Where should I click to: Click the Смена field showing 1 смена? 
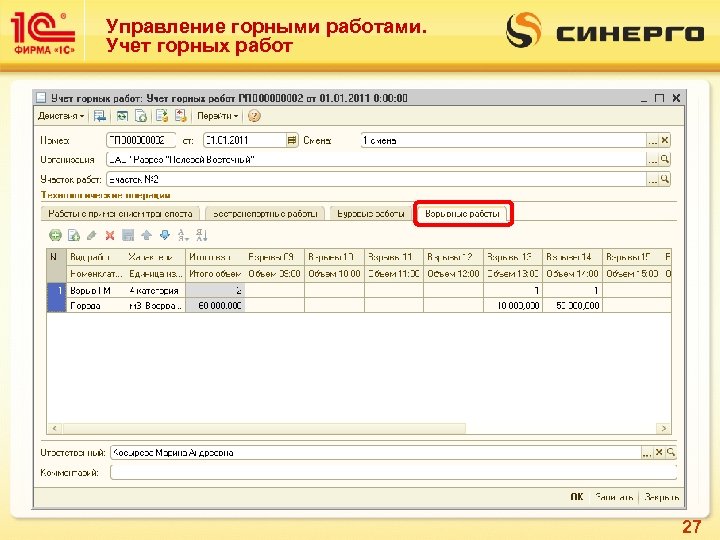pos(504,140)
